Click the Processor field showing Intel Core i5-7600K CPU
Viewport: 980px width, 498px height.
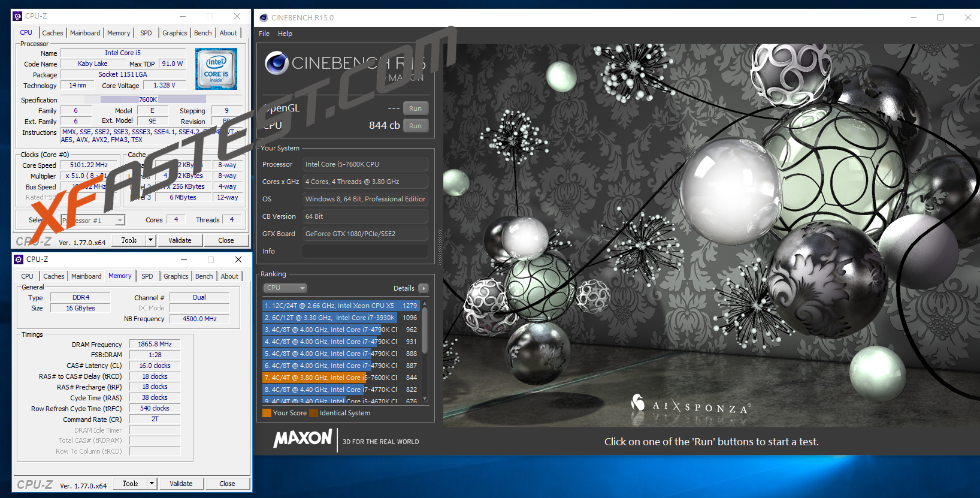coord(365,164)
